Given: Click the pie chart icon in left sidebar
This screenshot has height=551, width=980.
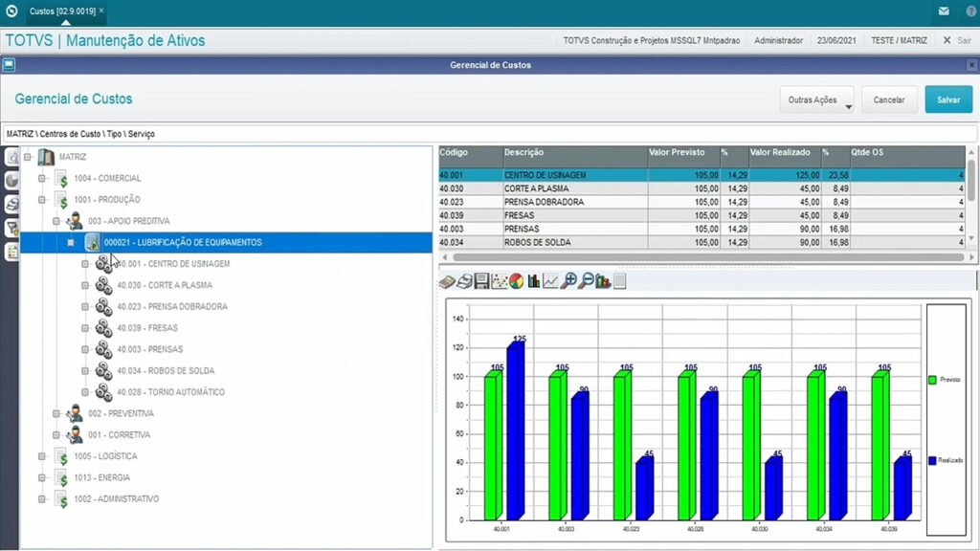Looking at the screenshot, I should click(11, 181).
